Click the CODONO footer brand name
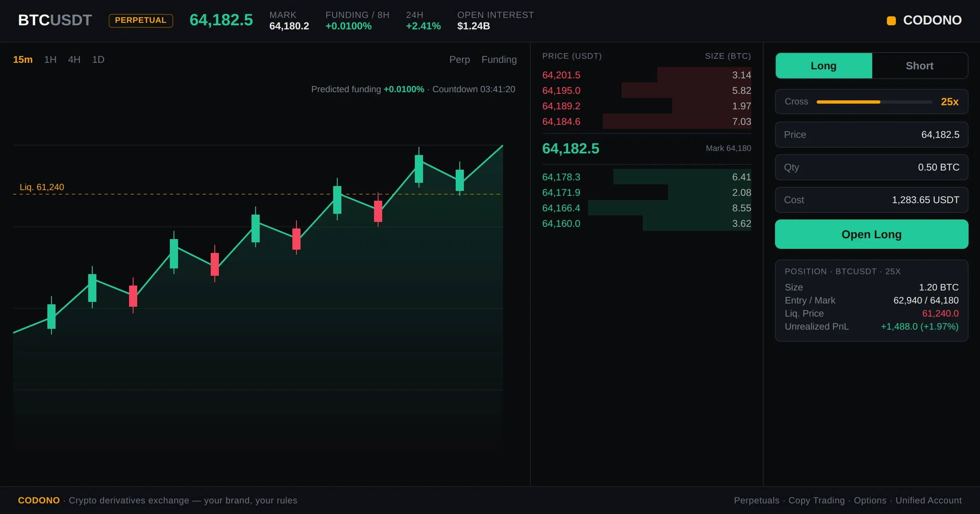Viewport: 980px width, 514px height. 39,501
